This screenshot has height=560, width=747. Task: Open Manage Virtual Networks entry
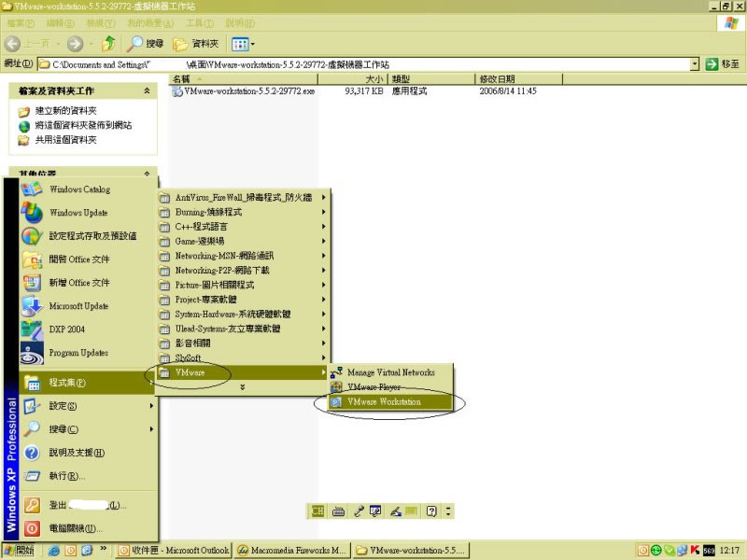coord(389,372)
